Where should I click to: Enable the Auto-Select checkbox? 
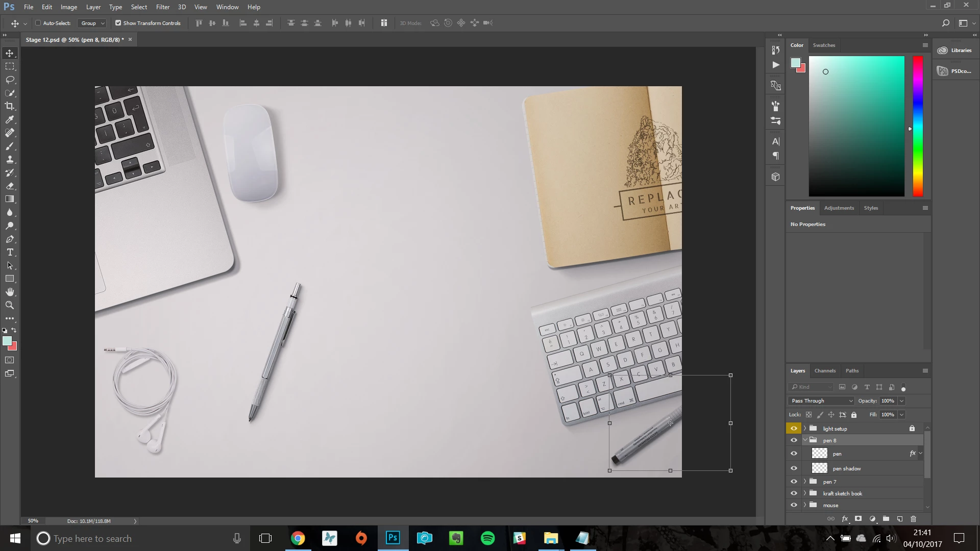[38, 23]
